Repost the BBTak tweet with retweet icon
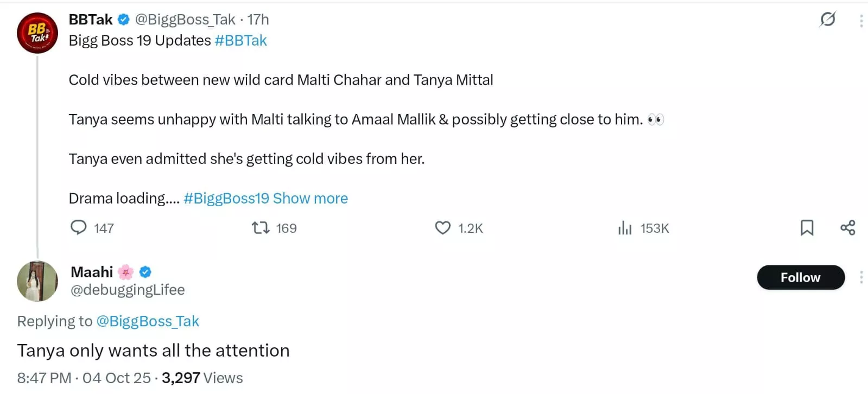The image size is (868, 394). (261, 227)
